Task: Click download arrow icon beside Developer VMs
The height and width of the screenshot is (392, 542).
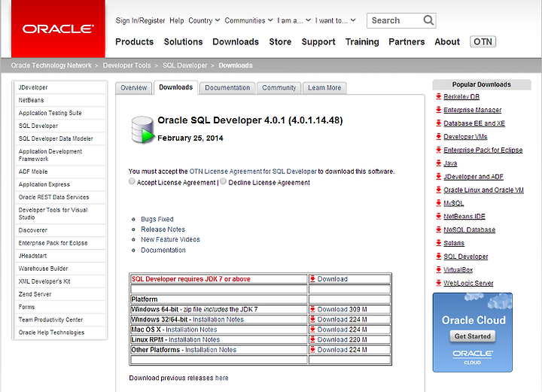Action: pos(439,136)
